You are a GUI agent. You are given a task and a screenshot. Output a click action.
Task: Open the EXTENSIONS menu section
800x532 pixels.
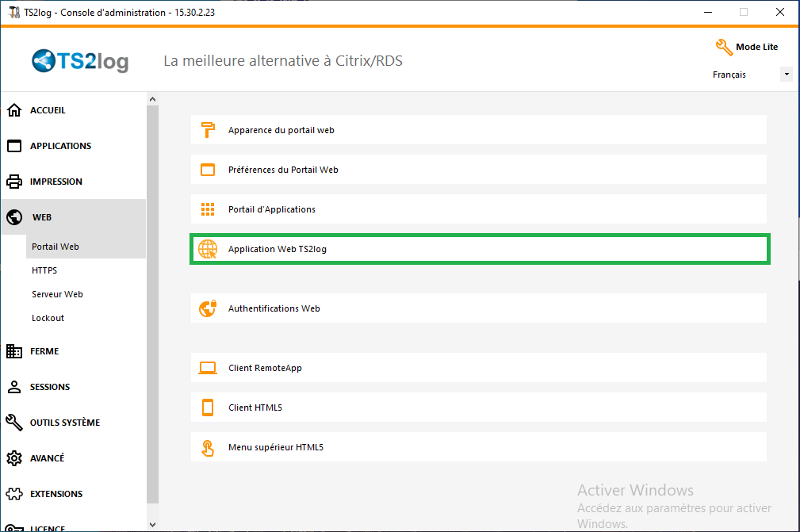click(x=74, y=494)
